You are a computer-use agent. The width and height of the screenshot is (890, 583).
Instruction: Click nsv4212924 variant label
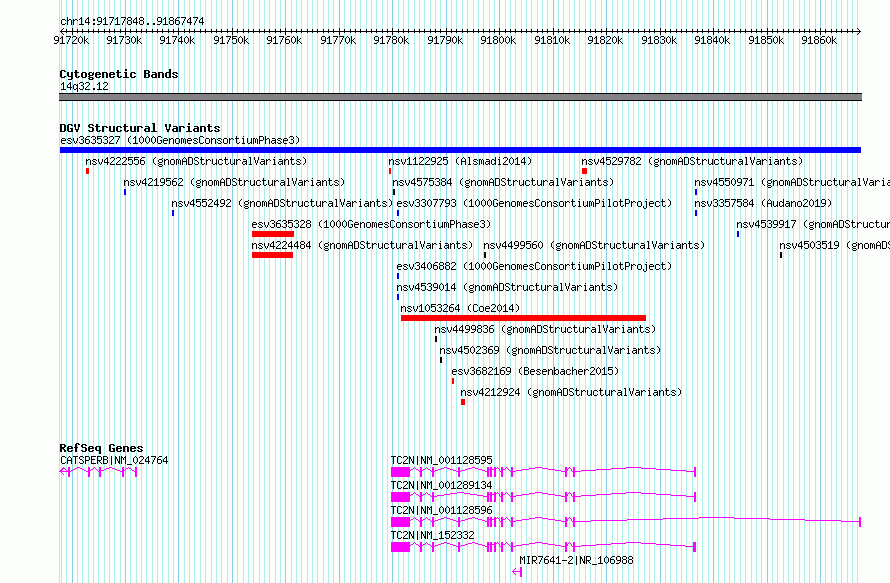[x=571, y=392]
